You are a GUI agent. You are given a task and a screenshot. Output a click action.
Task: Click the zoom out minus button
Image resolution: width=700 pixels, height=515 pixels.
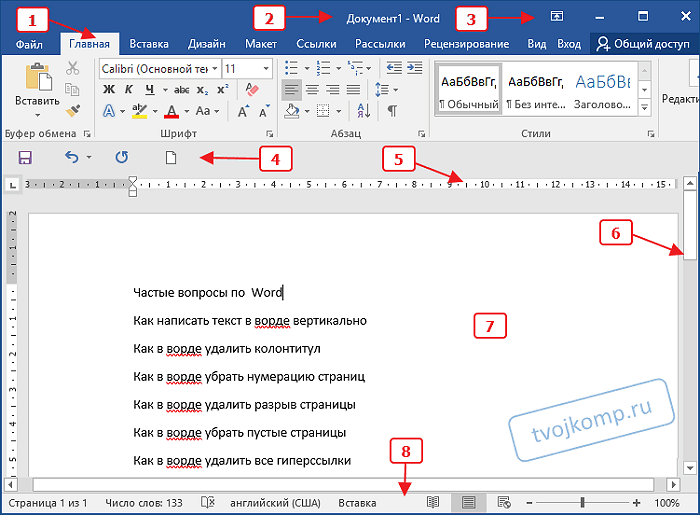tap(529, 503)
